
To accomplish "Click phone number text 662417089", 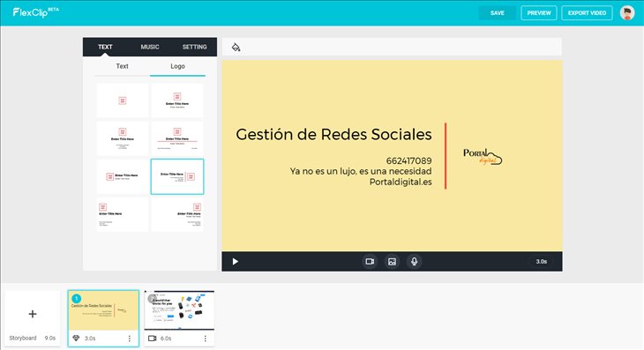I will pos(408,160).
